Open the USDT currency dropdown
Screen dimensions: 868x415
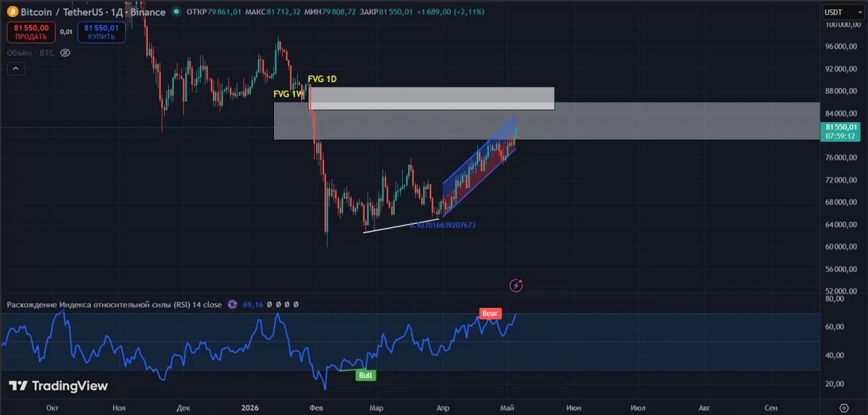coord(842,12)
